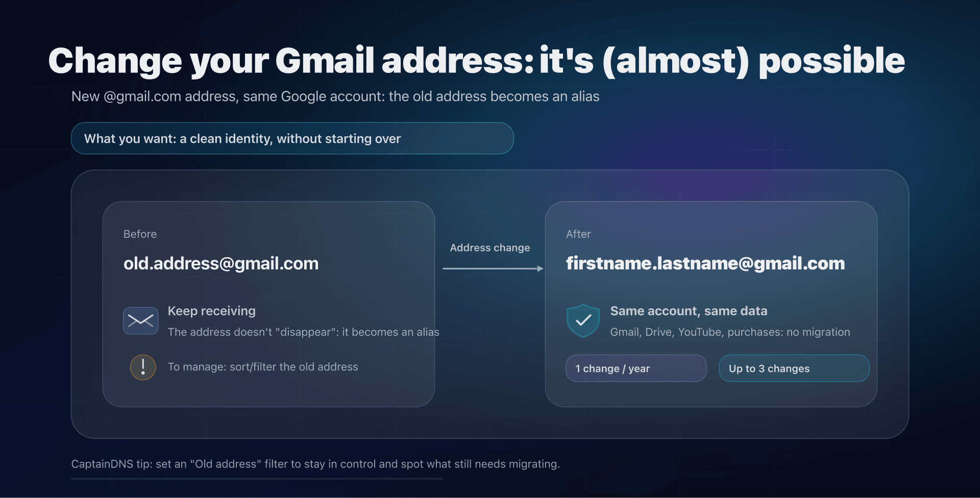
Task: Click the arrow under Address change
Action: coord(493,268)
